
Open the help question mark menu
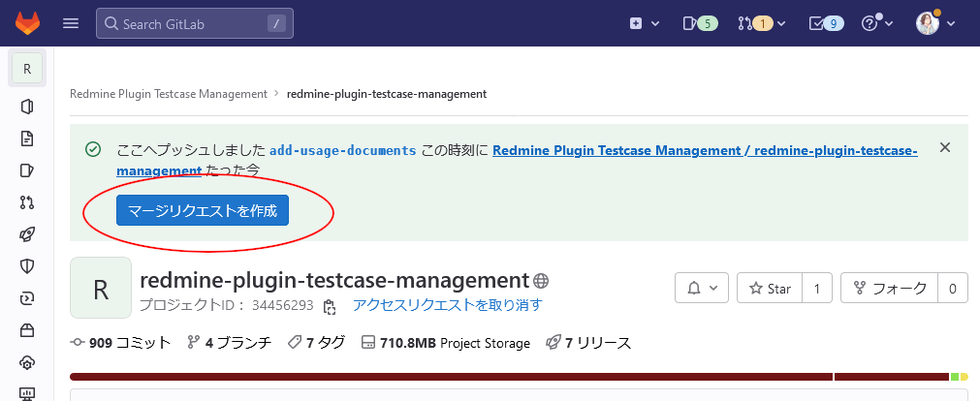tap(877, 24)
